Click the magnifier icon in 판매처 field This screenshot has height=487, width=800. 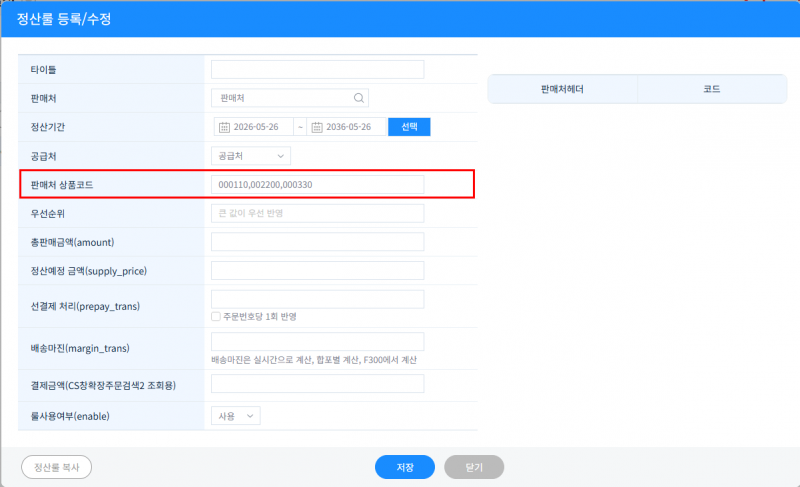pyautogui.click(x=359, y=98)
